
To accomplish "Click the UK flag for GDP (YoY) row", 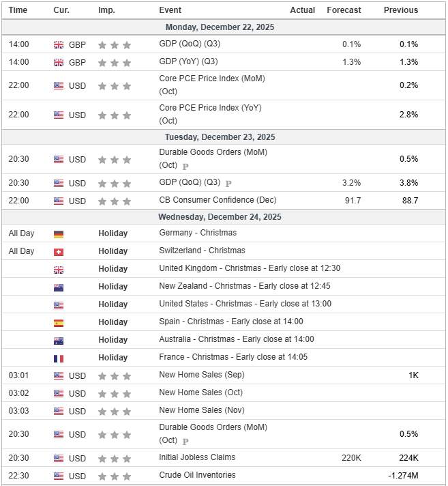I will (59, 62).
